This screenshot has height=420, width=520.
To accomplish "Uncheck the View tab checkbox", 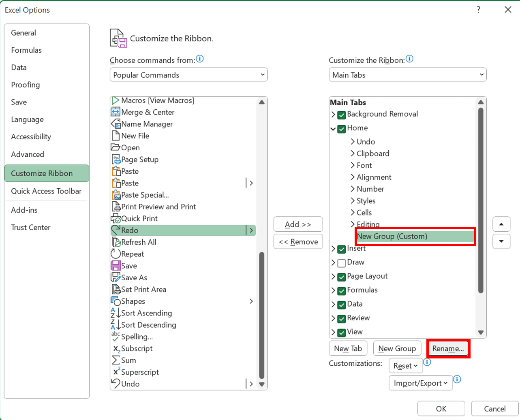I will pos(342,333).
